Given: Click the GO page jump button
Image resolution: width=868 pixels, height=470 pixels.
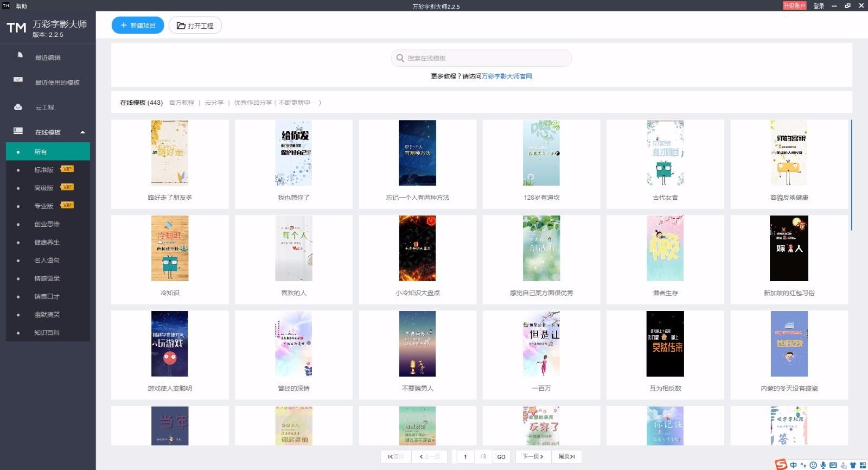Looking at the screenshot, I should 501,456.
